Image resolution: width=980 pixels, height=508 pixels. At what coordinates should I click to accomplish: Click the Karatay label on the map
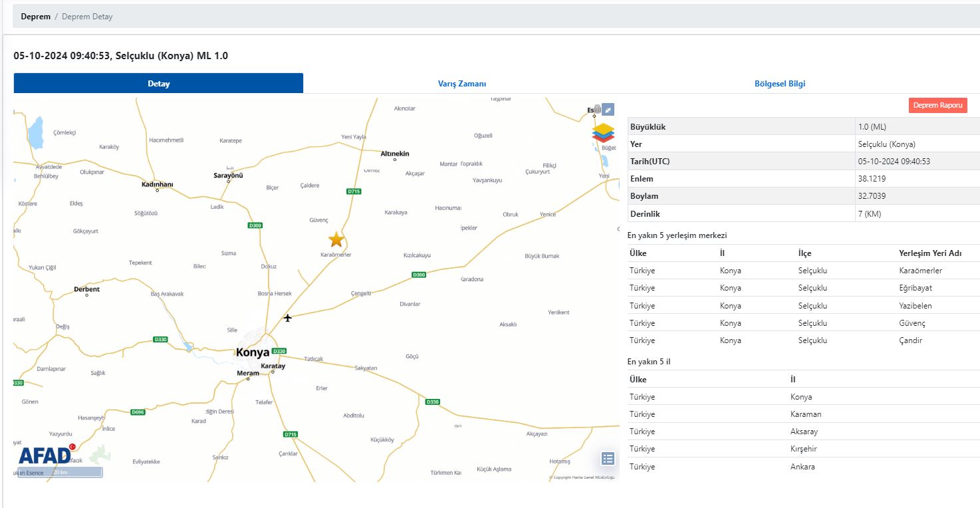tap(273, 366)
